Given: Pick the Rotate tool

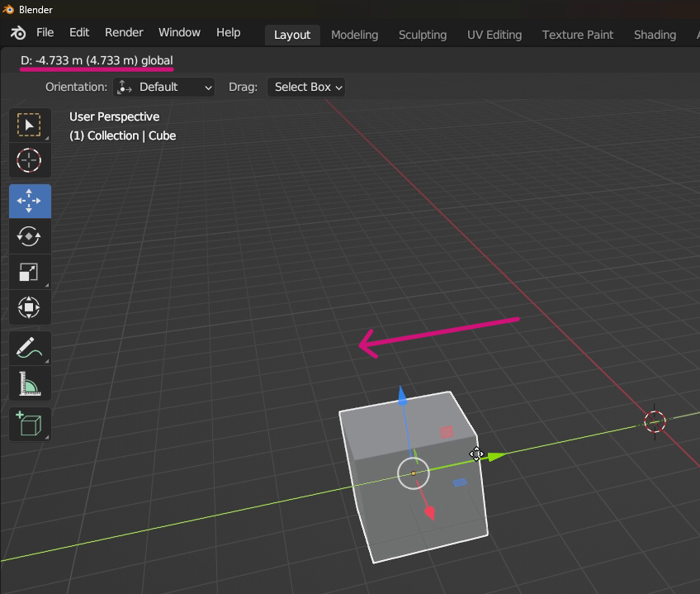Looking at the screenshot, I should pyautogui.click(x=30, y=236).
